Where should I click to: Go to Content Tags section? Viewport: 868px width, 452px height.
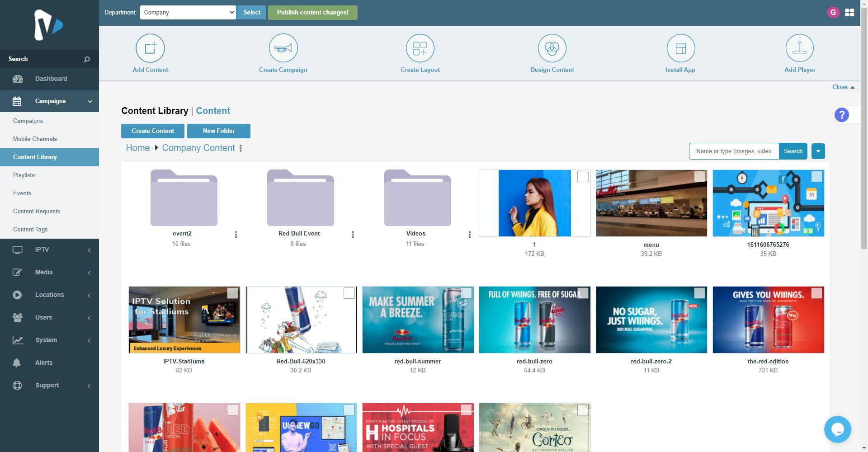(x=30, y=229)
